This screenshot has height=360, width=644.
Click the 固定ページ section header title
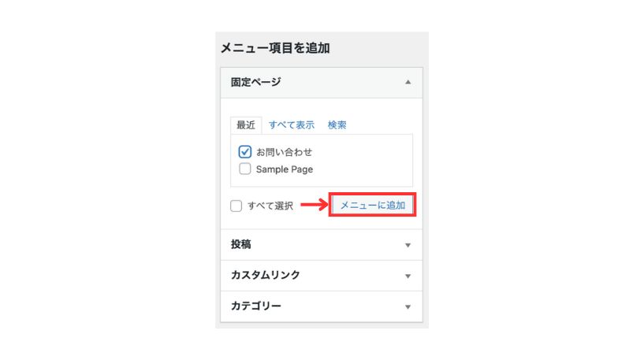click(255, 82)
